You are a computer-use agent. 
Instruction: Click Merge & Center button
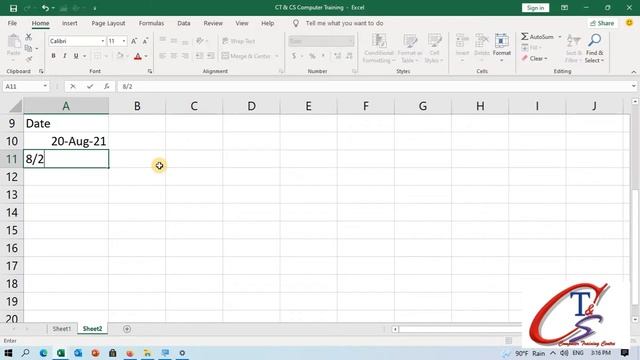tap(246, 56)
